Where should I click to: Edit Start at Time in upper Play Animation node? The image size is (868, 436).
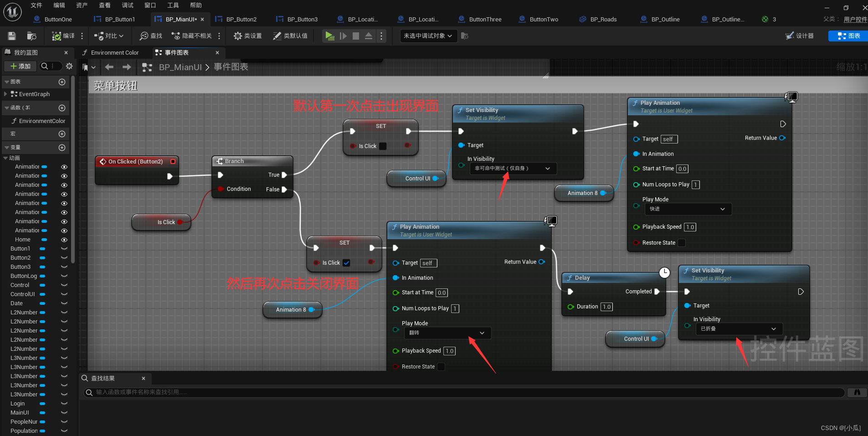click(x=682, y=169)
